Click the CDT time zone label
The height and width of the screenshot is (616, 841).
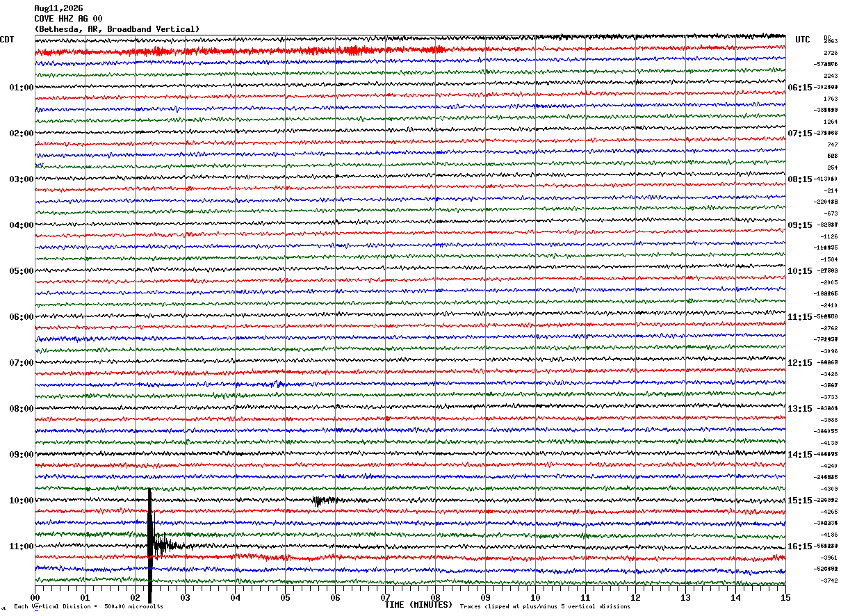pos(7,40)
